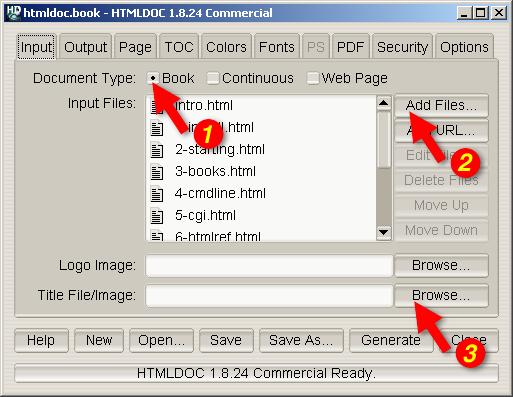This screenshot has width=513, height=397.
Task: Switch to the Output tab
Action: [86, 47]
